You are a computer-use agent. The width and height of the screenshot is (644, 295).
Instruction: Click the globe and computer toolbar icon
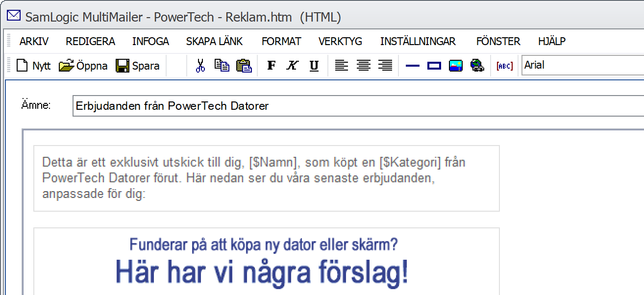coord(477,66)
